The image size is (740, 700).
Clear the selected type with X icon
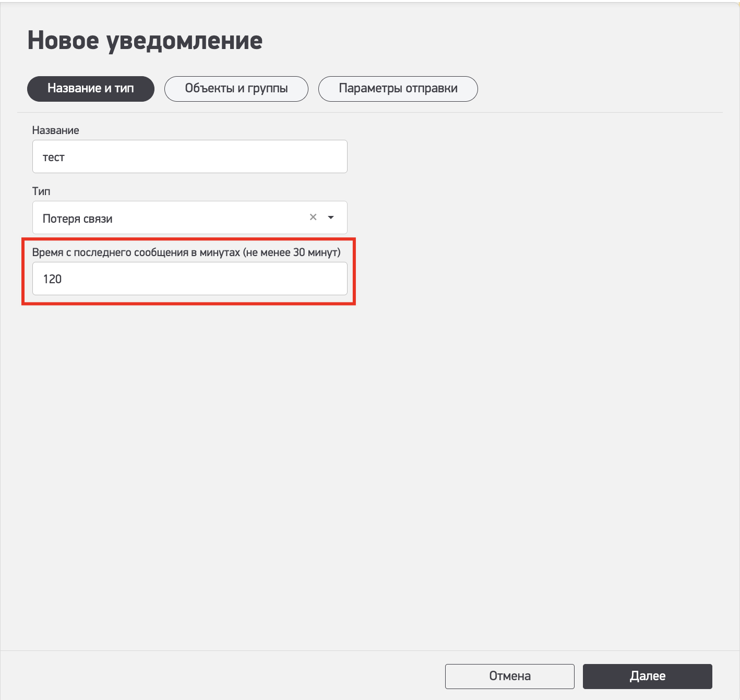point(313,217)
